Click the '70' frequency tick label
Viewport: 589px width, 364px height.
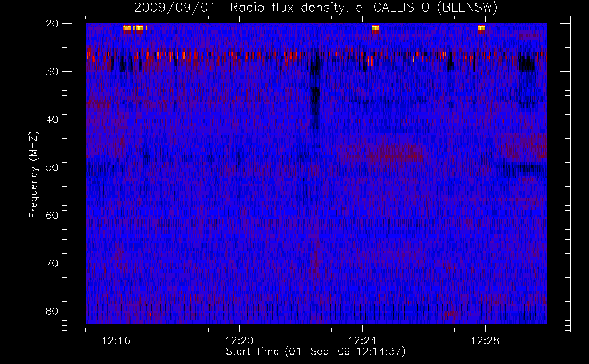coord(52,263)
